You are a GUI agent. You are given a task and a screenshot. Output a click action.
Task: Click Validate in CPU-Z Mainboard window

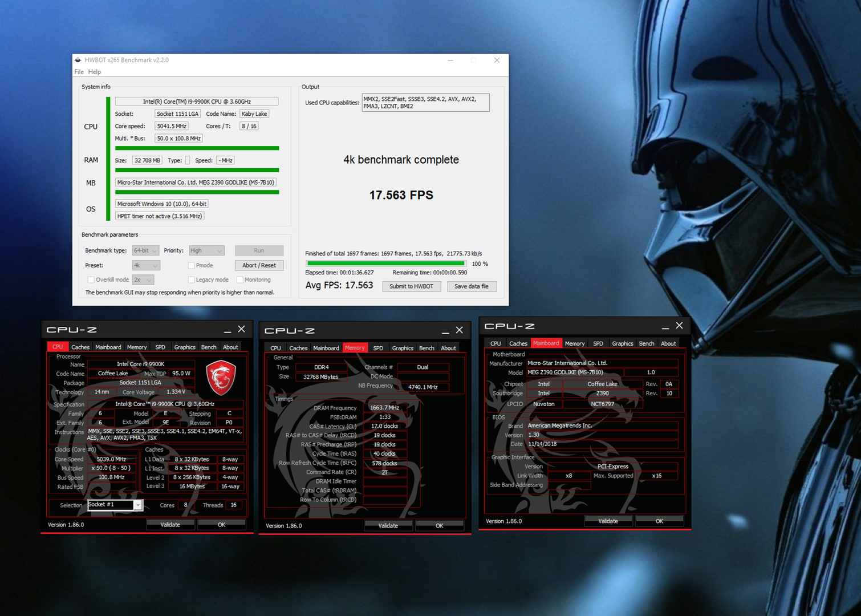608,521
